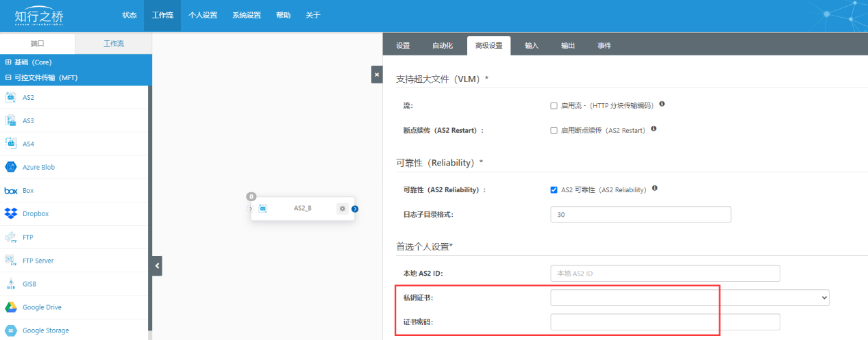This screenshot has height=340, width=868.
Task: Open the 系统设置 menu
Action: [x=246, y=15]
